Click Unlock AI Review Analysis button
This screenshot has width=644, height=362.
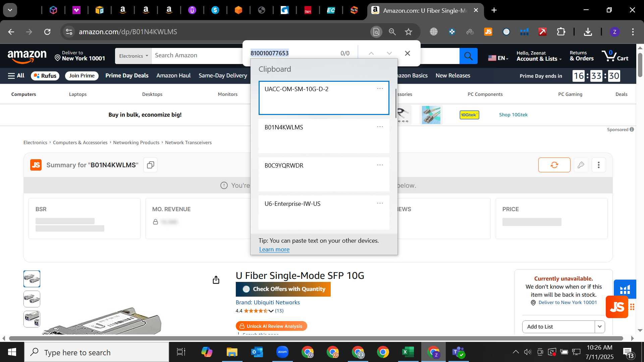(271, 326)
